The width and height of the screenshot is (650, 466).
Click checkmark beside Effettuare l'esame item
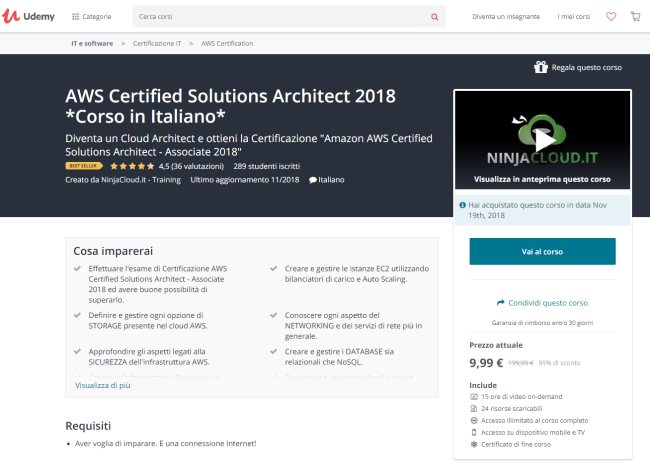pos(77,268)
